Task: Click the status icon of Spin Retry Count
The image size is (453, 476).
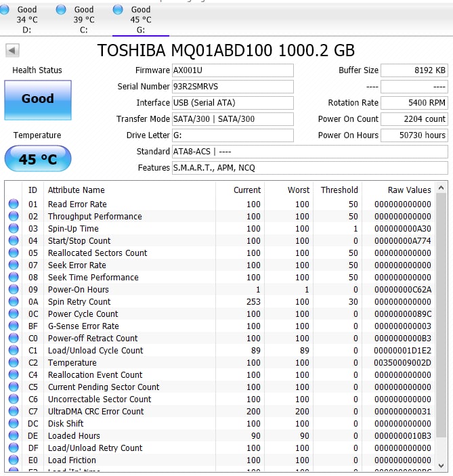Action: coord(14,301)
